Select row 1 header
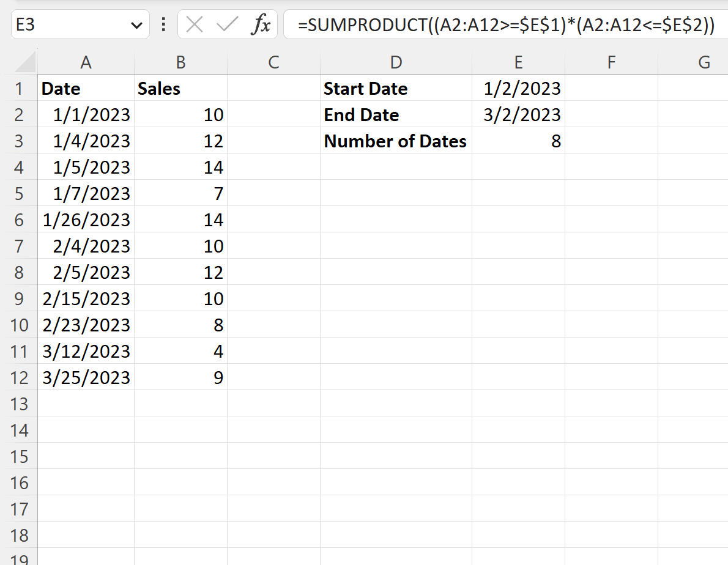Viewport: 728px width, 565px height. tap(19, 88)
